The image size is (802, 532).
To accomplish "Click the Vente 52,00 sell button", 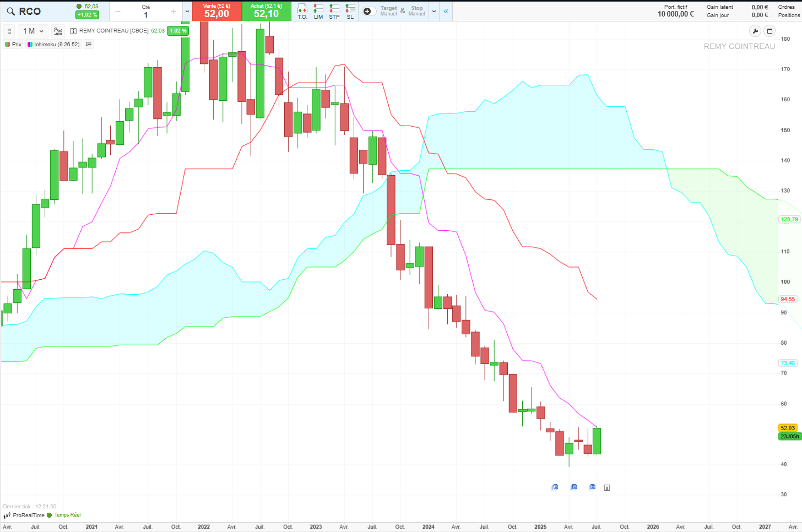I will tap(216, 11).
